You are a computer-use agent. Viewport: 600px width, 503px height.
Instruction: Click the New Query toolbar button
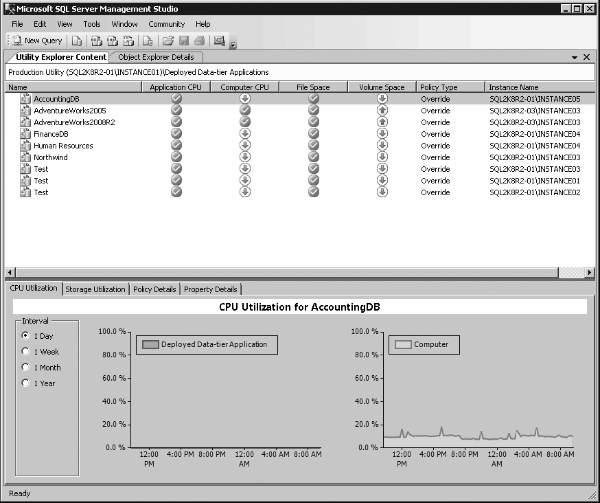tap(37, 41)
